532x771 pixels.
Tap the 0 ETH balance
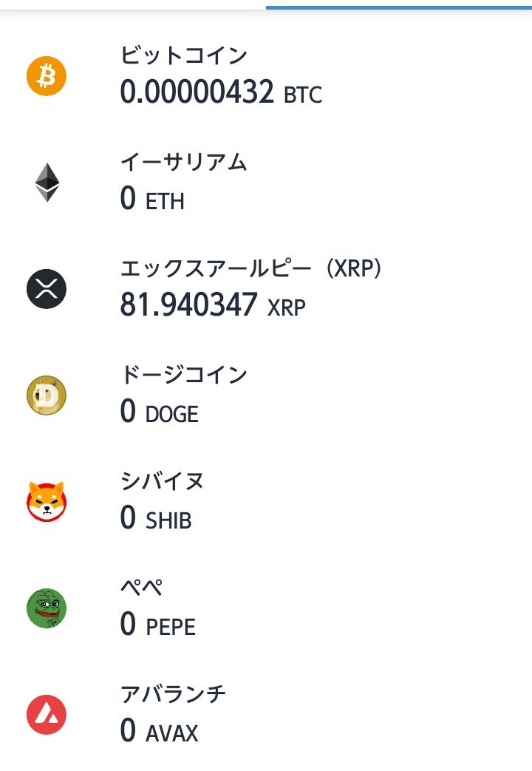click(x=152, y=199)
